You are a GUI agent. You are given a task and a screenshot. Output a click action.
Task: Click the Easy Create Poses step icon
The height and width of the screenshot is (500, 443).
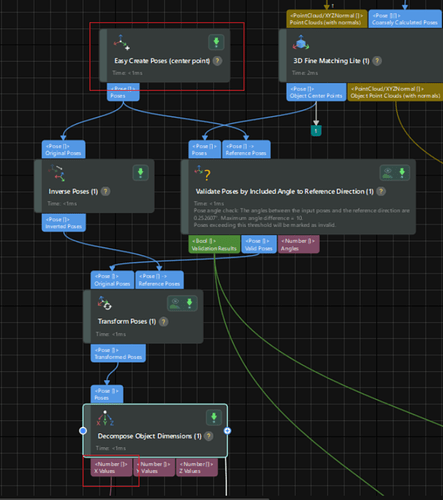122,42
